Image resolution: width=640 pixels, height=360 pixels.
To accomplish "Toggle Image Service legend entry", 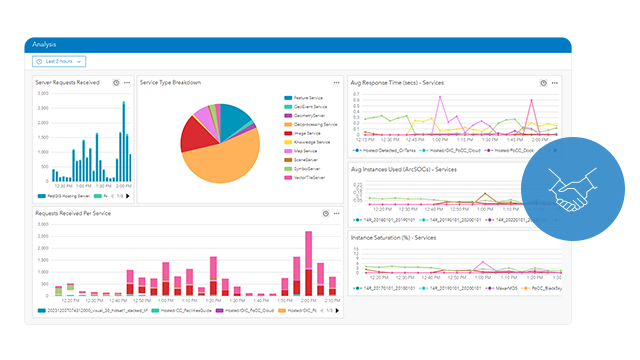I will click(x=302, y=133).
